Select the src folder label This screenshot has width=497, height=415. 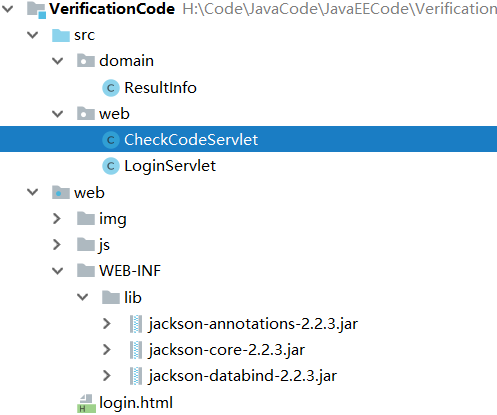tap(84, 35)
